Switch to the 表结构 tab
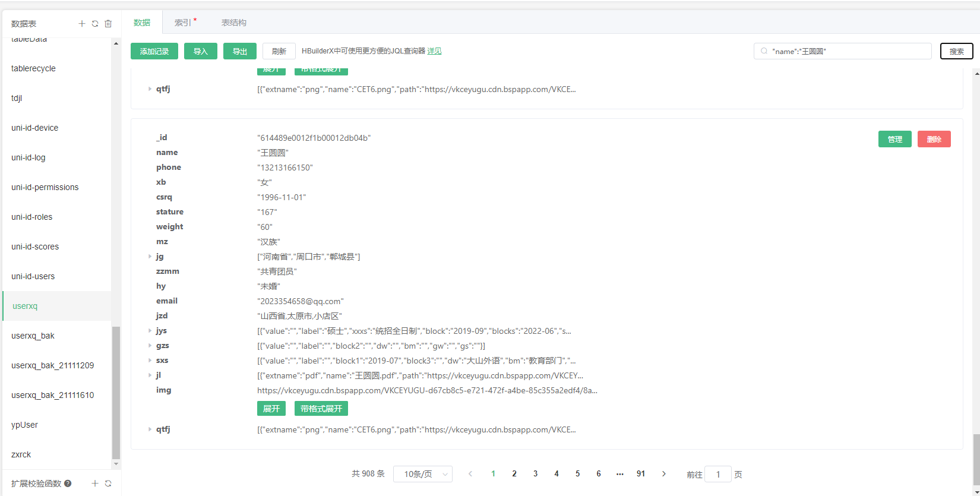 coord(234,23)
